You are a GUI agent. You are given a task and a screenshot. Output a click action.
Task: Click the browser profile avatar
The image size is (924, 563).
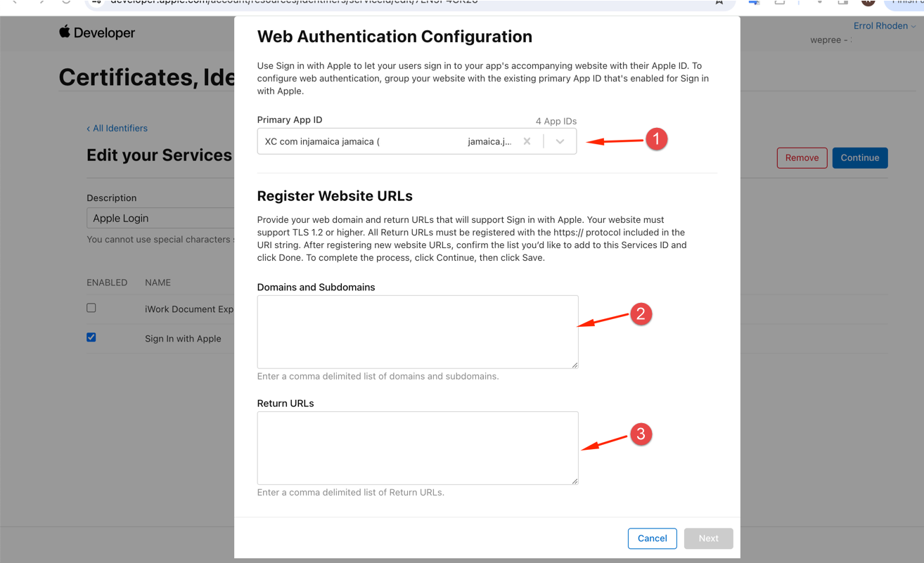[x=868, y=3]
